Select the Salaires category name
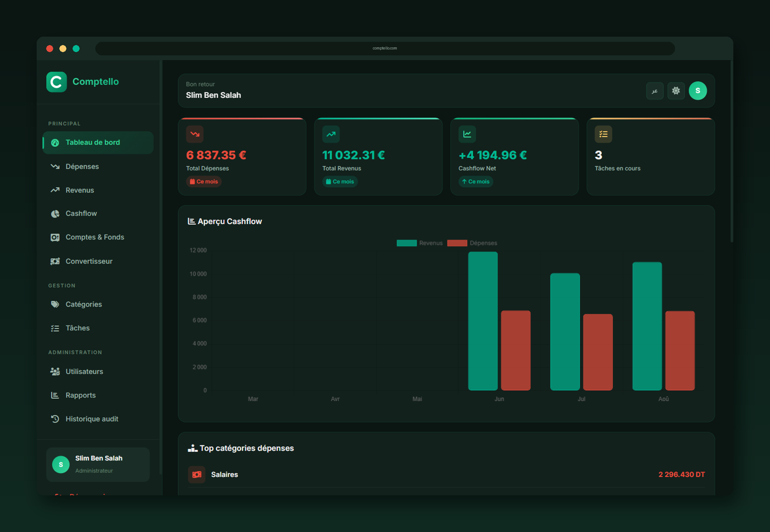The width and height of the screenshot is (770, 532). [224, 474]
